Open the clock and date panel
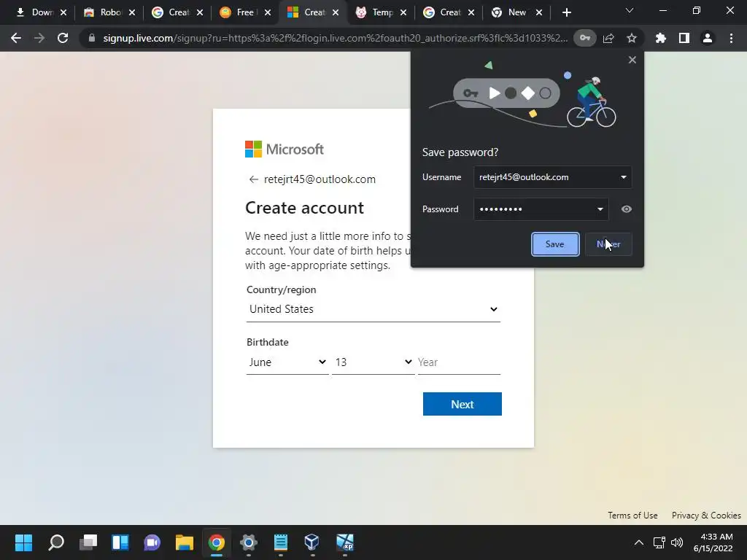The height and width of the screenshot is (560, 747). tap(713, 542)
